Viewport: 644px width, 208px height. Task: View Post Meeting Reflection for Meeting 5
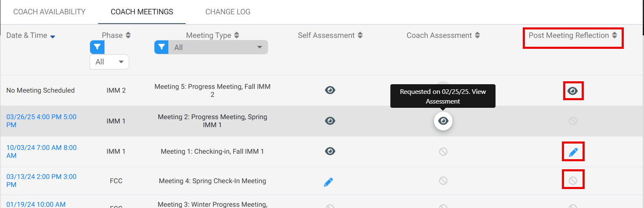[572, 91]
